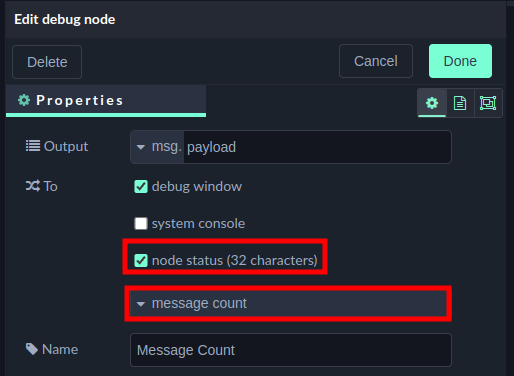Open the msg. type dropdown arrow
This screenshot has height=376, width=514.
pos(141,147)
